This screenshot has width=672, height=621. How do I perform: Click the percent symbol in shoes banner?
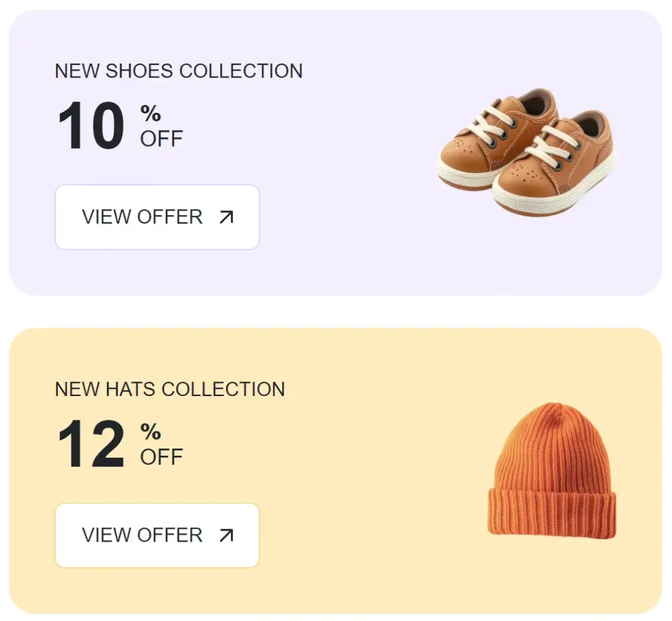pos(150,113)
